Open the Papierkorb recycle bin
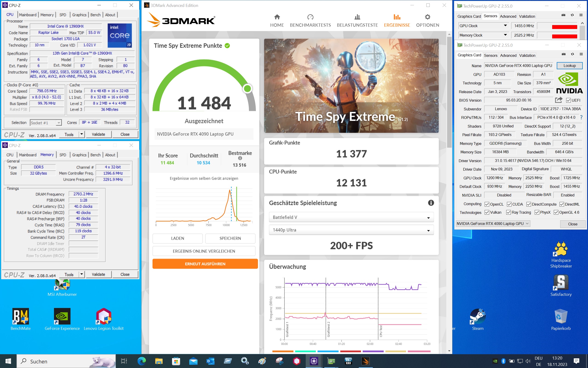The height and width of the screenshot is (368, 588). (x=561, y=319)
